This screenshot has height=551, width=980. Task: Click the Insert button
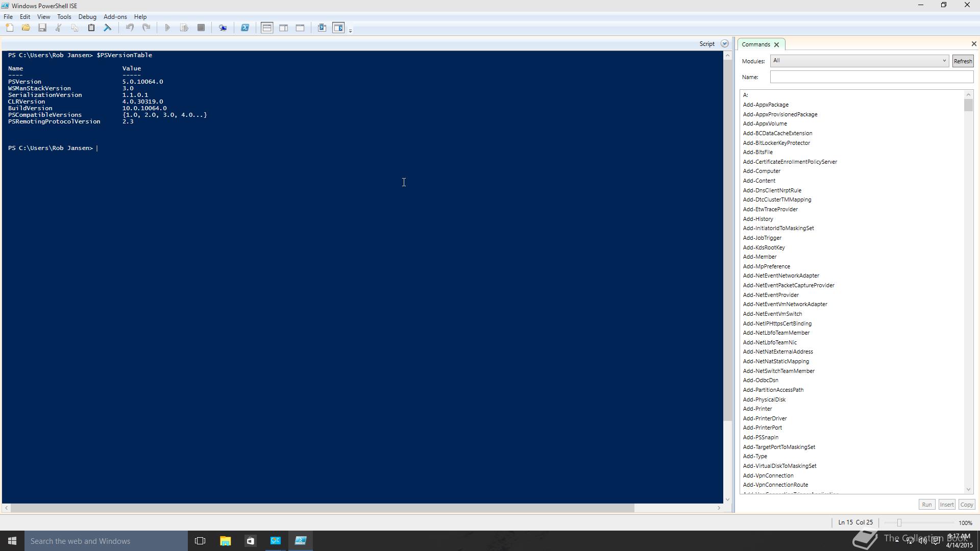pos(946,505)
